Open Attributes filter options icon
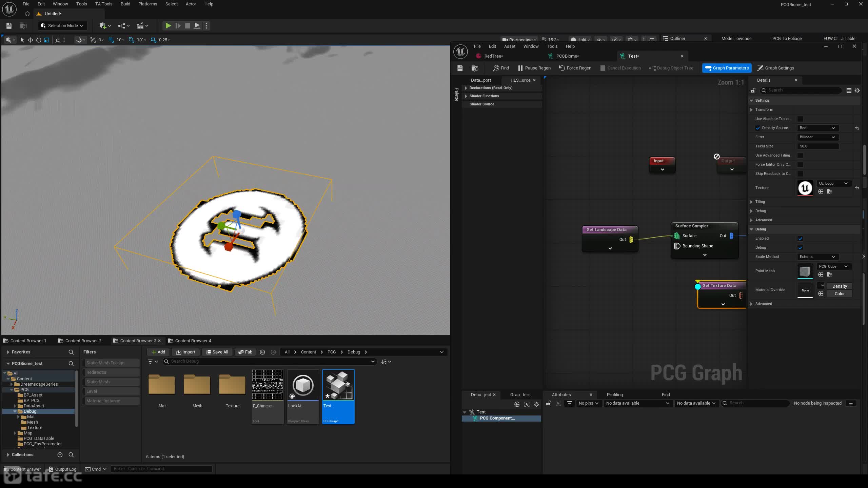Viewport: 868px width, 488px height. pyautogui.click(x=570, y=403)
